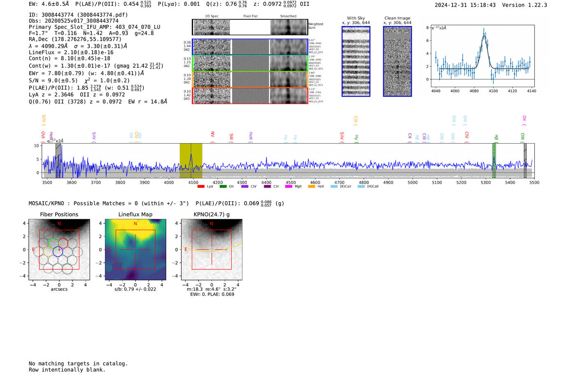Click the red fiber circle in Fiber Positions
The width and height of the screenshot is (576, 392).
click(x=63, y=243)
